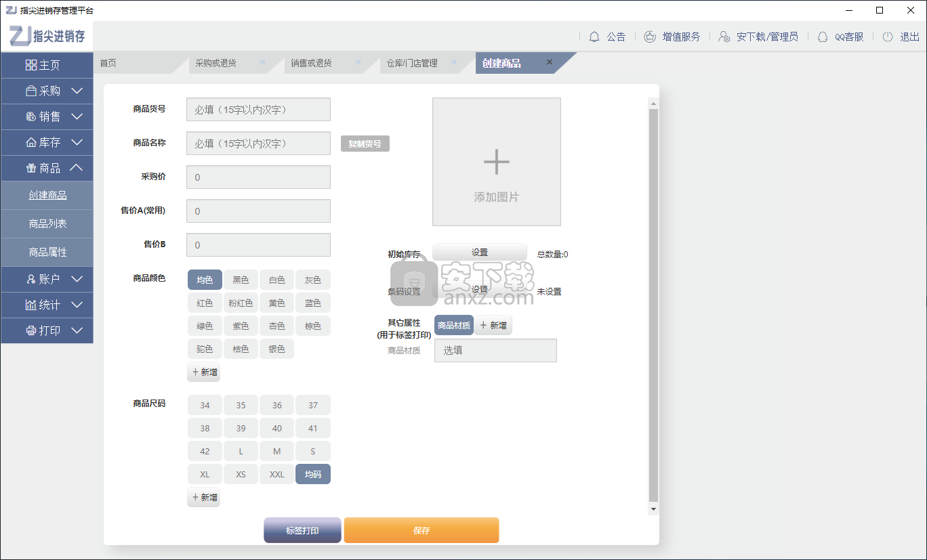
Task: Select the 蓝色 color option
Action: [x=312, y=303]
